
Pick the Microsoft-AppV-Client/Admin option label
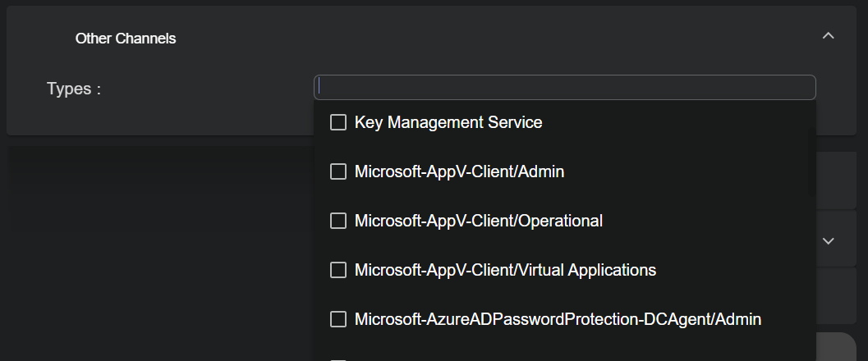coord(460,171)
